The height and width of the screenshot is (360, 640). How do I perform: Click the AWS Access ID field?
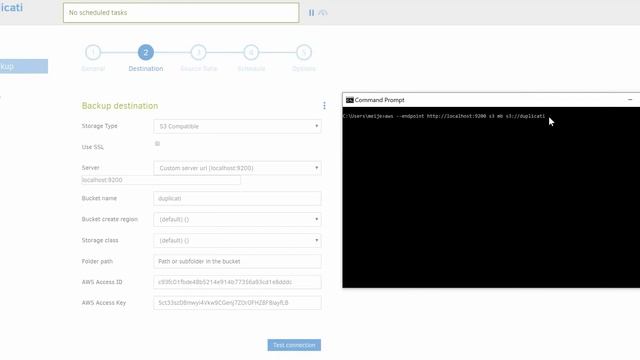click(x=237, y=282)
